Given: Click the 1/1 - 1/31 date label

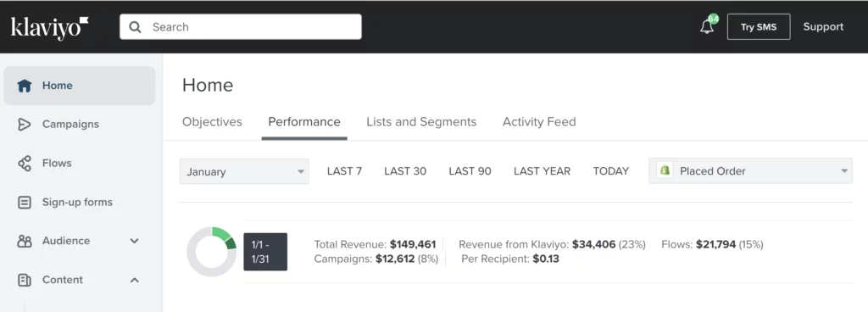Looking at the screenshot, I should (x=265, y=252).
